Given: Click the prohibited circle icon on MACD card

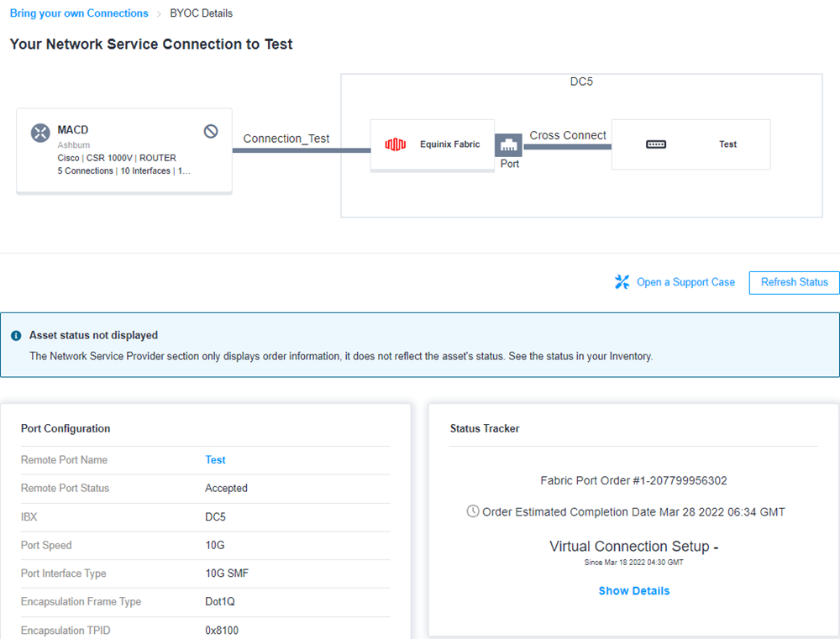Looking at the screenshot, I should pos(211,131).
